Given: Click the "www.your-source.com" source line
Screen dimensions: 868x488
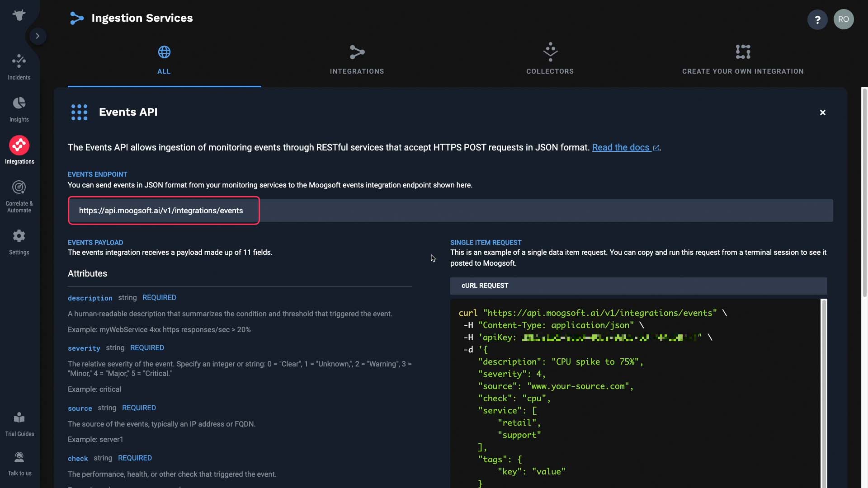Looking at the screenshot, I should [556, 386].
